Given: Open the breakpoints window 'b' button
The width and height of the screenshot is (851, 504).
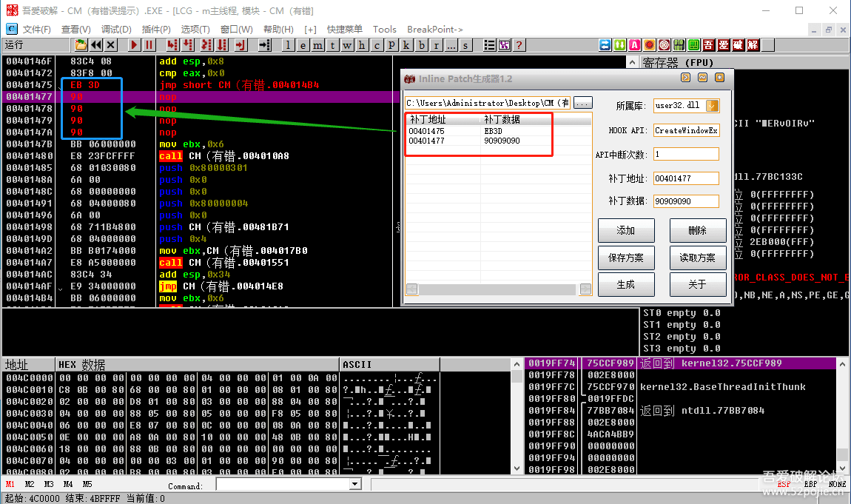Looking at the screenshot, I should [x=422, y=45].
